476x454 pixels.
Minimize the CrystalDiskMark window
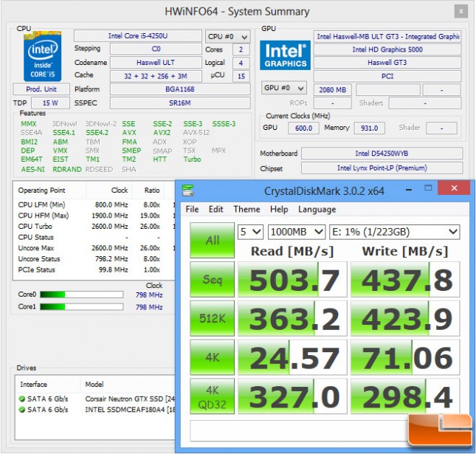point(409,190)
